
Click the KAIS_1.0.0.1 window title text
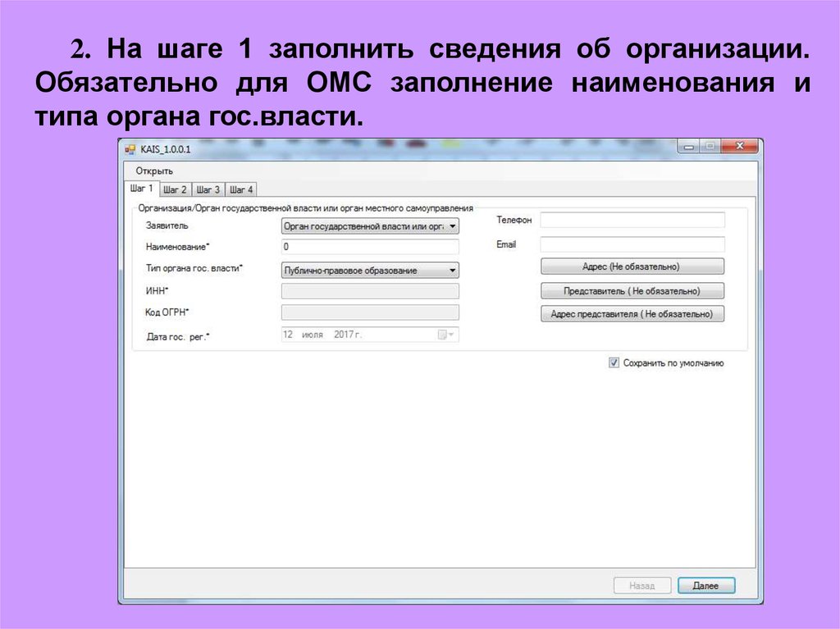tap(166, 149)
